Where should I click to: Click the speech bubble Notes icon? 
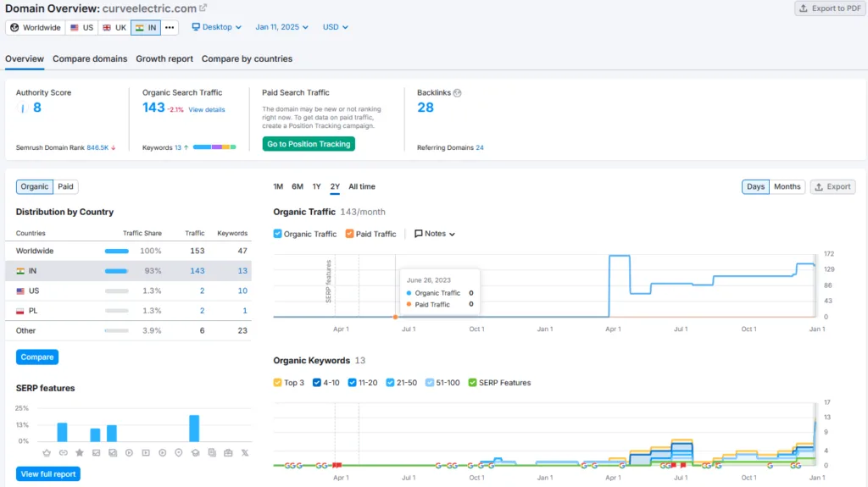click(419, 234)
